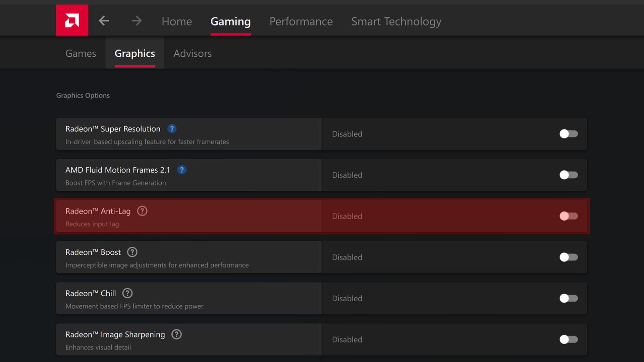Viewport: 644px width, 362px height.
Task: Click Disabled status for Super Resolution
Action: (347, 134)
